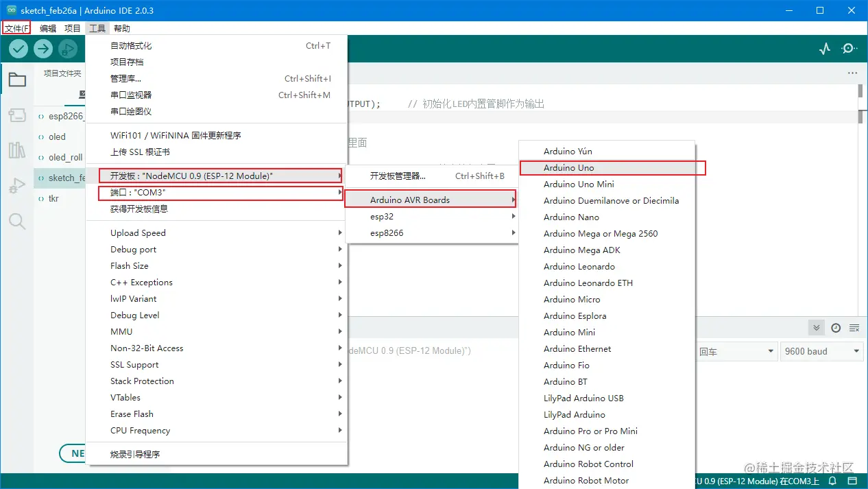Screen dimensions: 868x489
Task: Choose 自动格式化 from Tools menu
Action: (x=217, y=46)
